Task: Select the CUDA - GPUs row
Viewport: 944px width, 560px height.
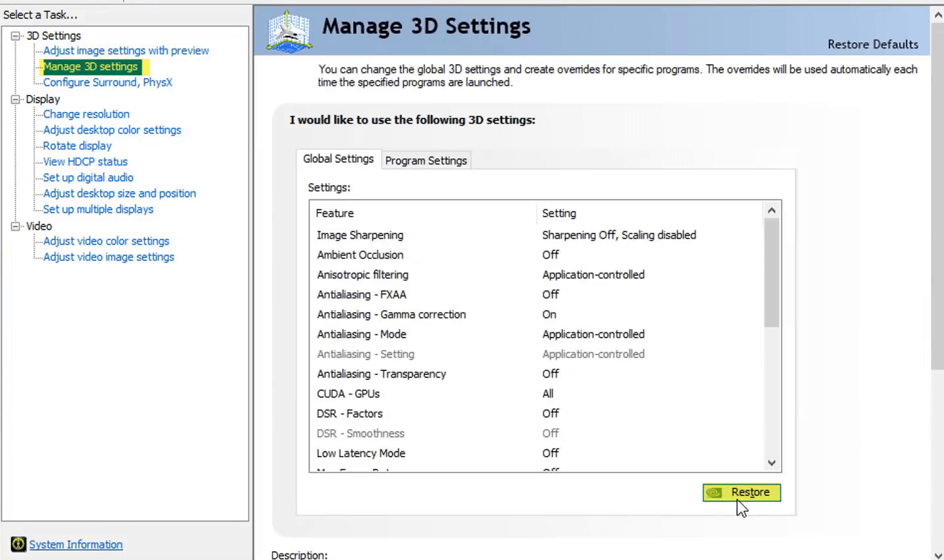Action: click(x=536, y=394)
